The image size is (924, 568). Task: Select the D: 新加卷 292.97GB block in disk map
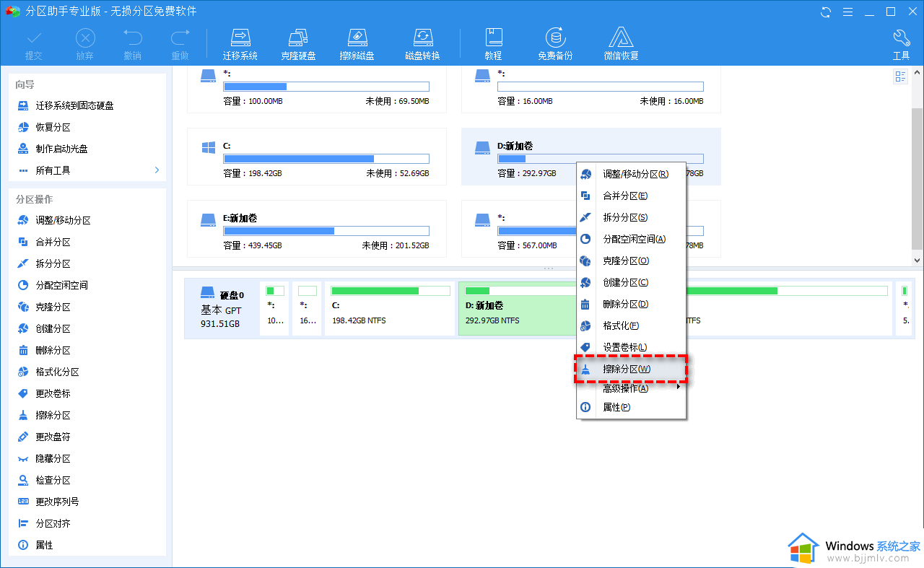(x=518, y=309)
